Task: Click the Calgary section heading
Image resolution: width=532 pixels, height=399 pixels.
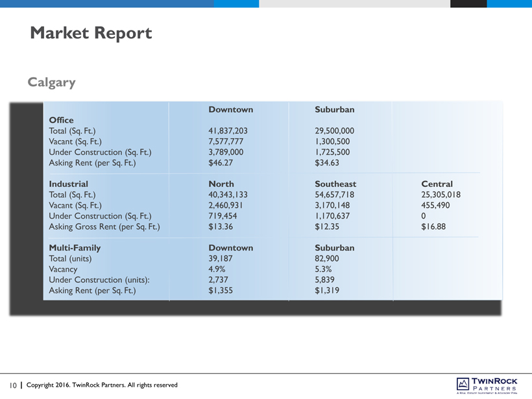Action: [51, 82]
